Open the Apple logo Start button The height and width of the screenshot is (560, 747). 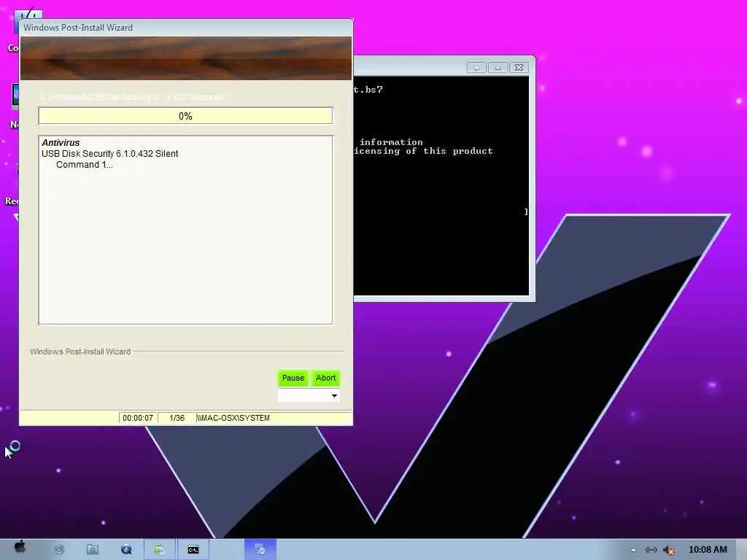pos(20,548)
